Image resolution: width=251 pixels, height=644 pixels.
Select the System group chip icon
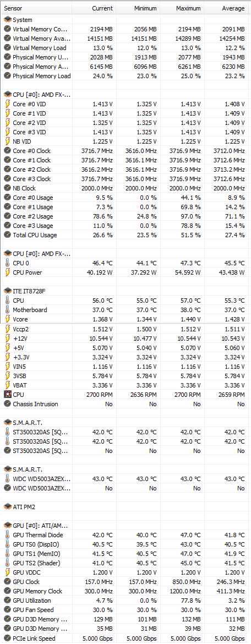pyautogui.click(x=7, y=20)
